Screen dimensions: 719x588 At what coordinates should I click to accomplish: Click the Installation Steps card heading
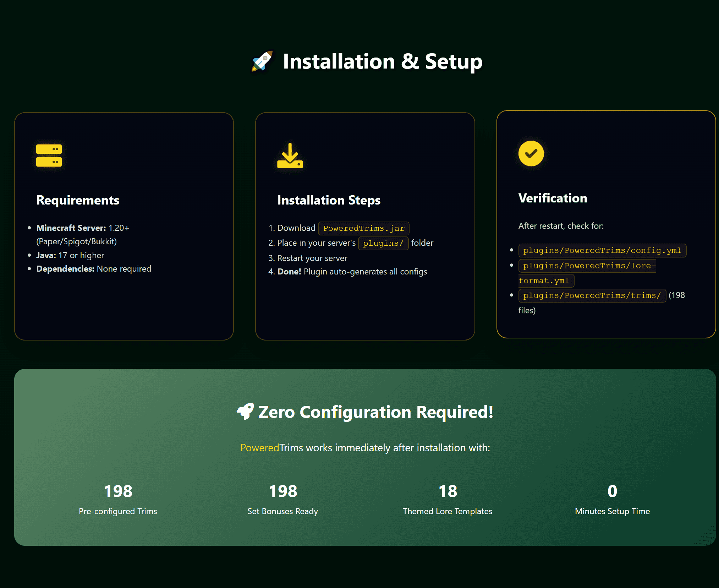point(329,200)
